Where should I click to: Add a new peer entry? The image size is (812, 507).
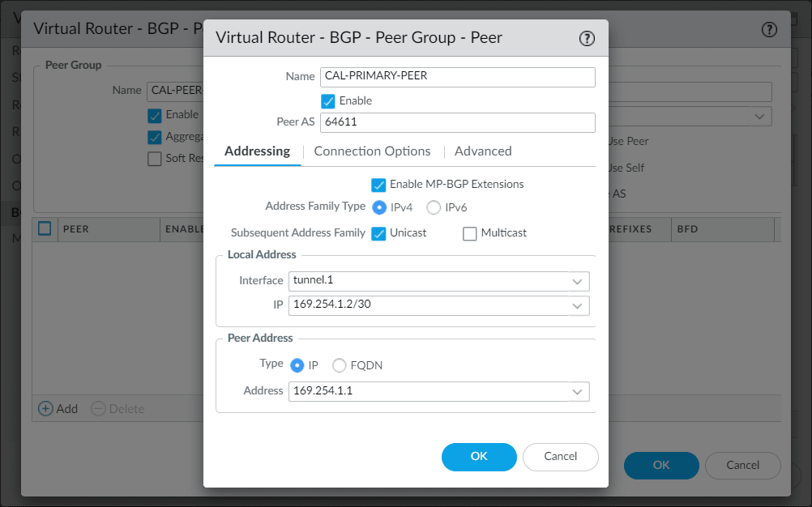(x=58, y=408)
